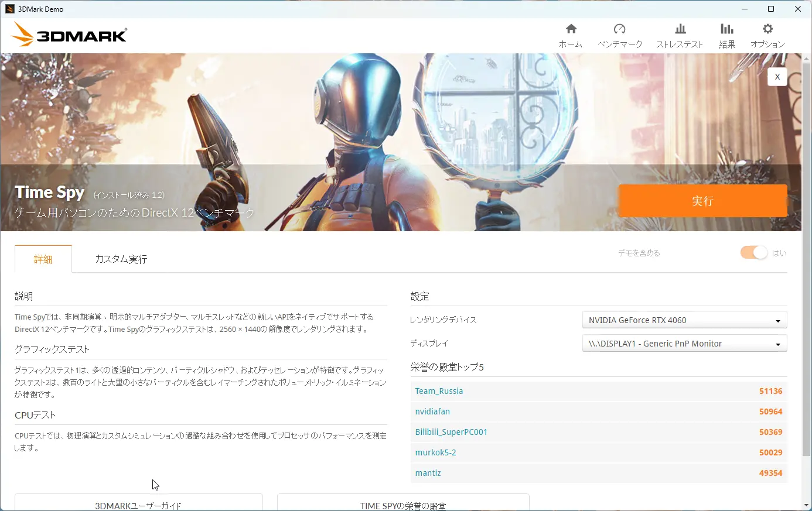The width and height of the screenshot is (812, 511).
Task: Click the 3DMark title bar app icon
Action: 9,9
